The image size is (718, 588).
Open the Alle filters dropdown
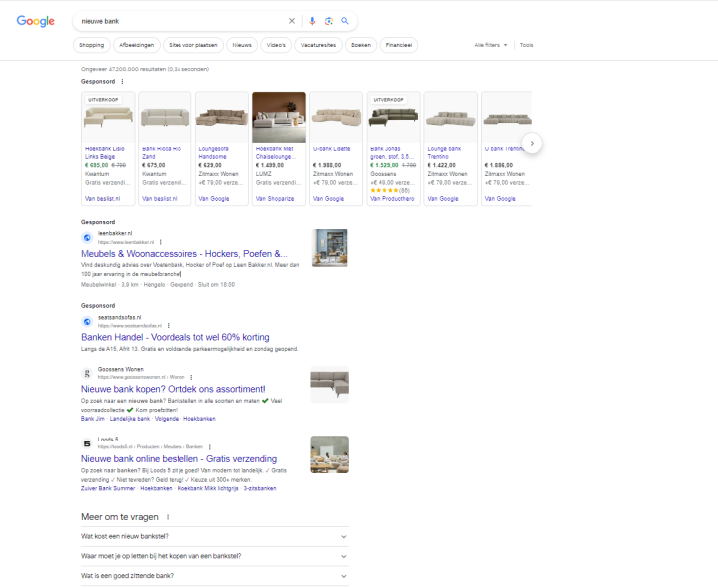click(x=491, y=45)
